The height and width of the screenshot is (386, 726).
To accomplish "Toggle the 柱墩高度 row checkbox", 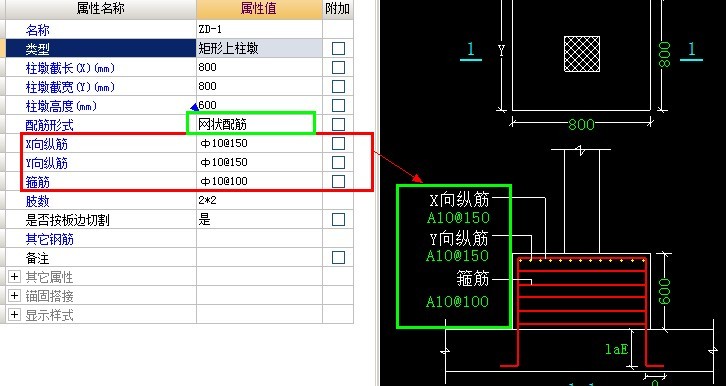I will click(338, 105).
